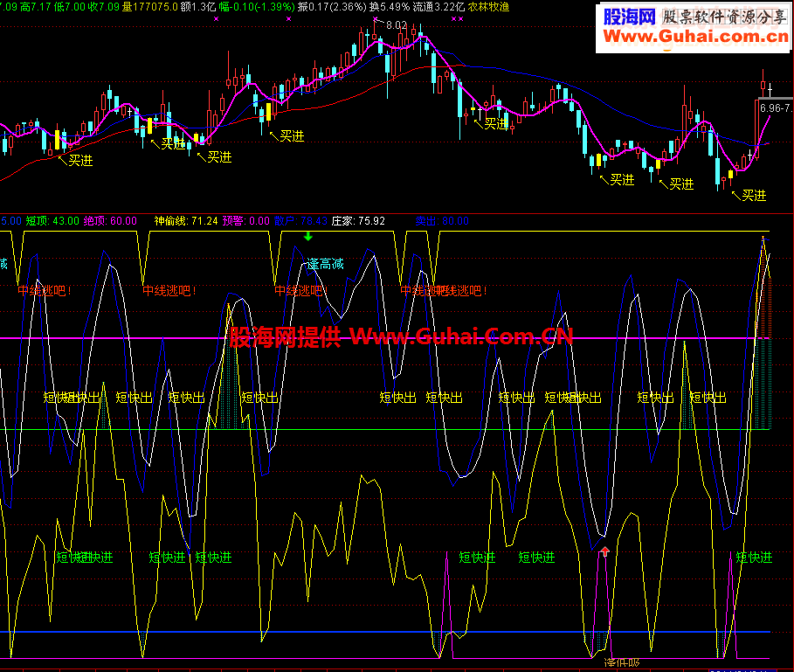Screen dimensions: 794x672
Task: Select the 8.02 peak price label
Action: coord(397,25)
